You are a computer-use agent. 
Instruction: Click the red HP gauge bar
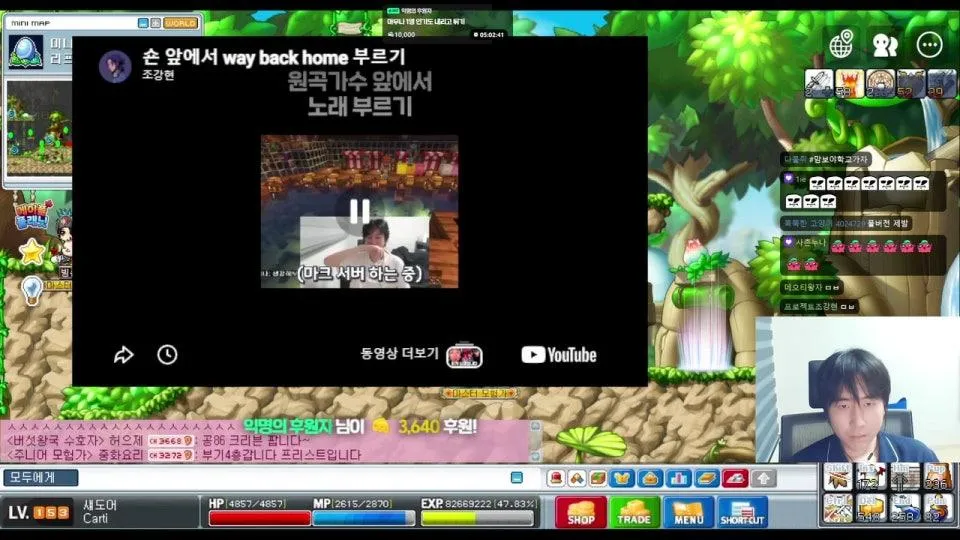(x=260, y=518)
